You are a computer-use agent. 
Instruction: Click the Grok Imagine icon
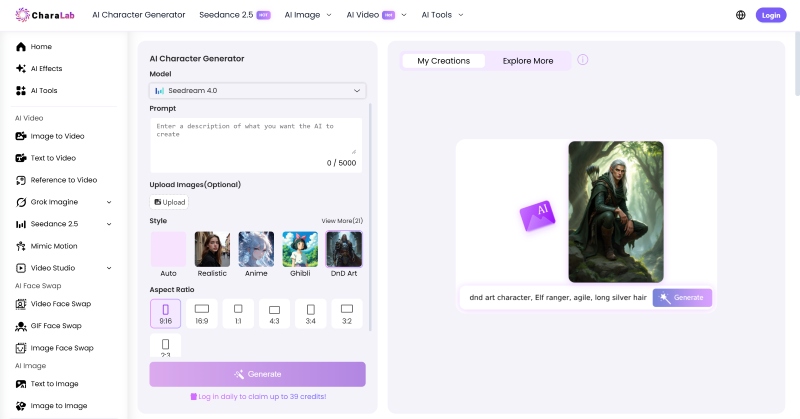(21, 202)
